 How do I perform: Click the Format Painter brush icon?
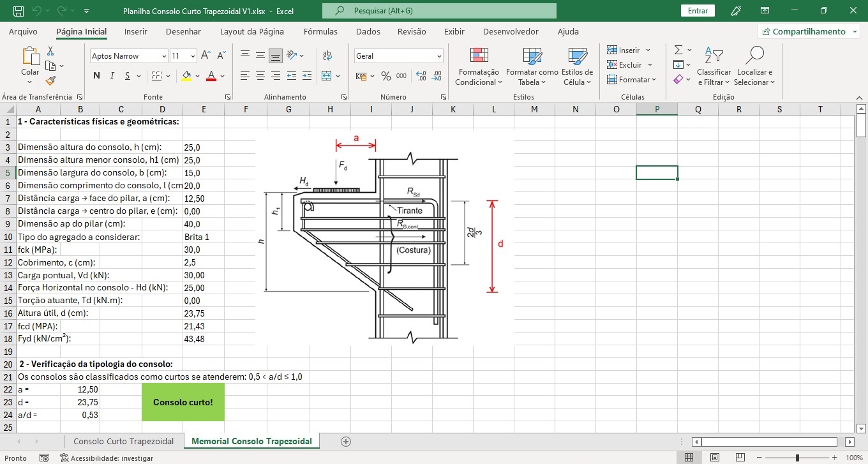[50, 80]
